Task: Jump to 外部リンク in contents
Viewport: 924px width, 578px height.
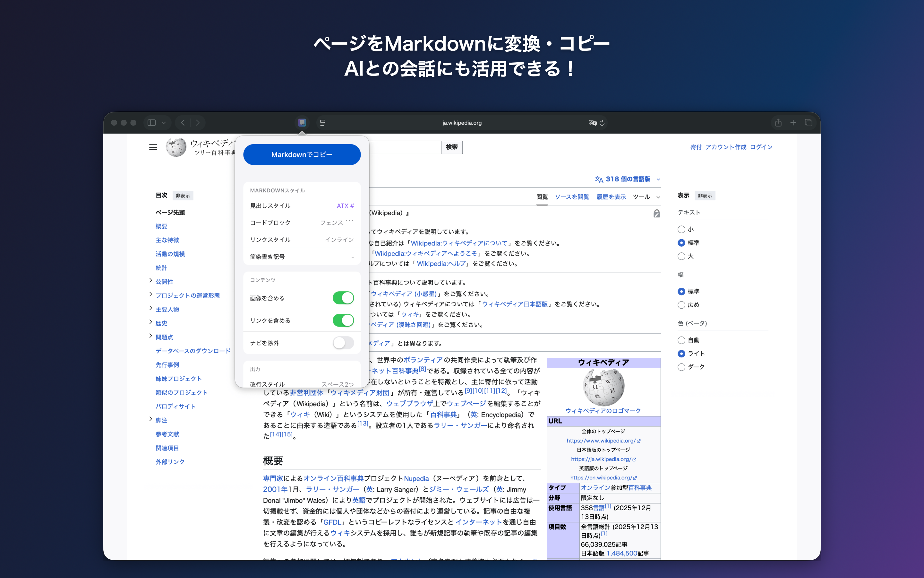Action: point(170,462)
